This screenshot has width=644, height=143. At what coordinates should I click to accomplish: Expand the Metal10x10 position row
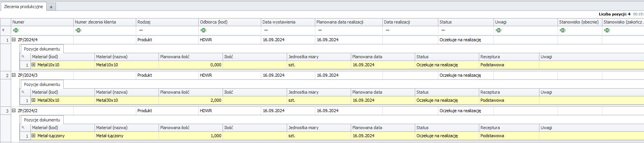34,65
